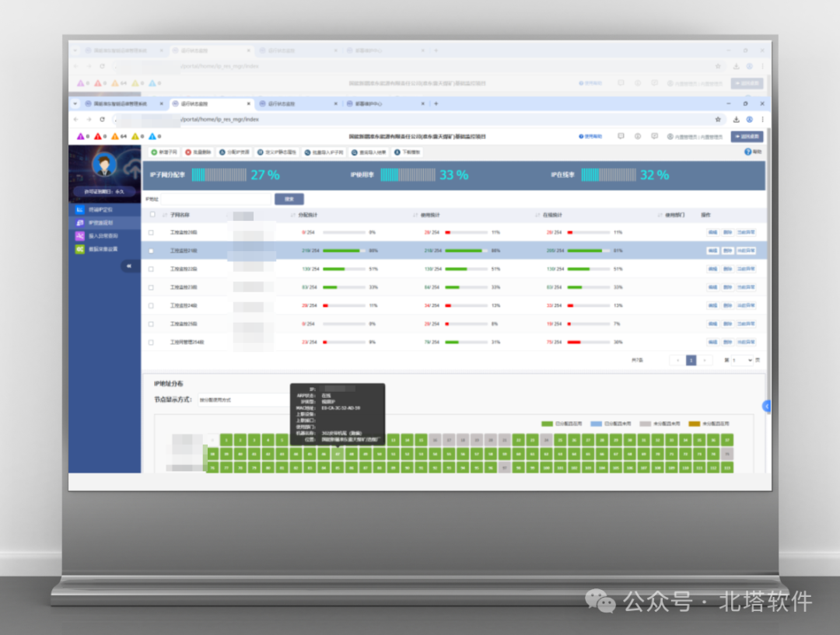Tick the checkbox for row 工控监控21段
The image size is (840, 635).
pyautogui.click(x=151, y=251)
